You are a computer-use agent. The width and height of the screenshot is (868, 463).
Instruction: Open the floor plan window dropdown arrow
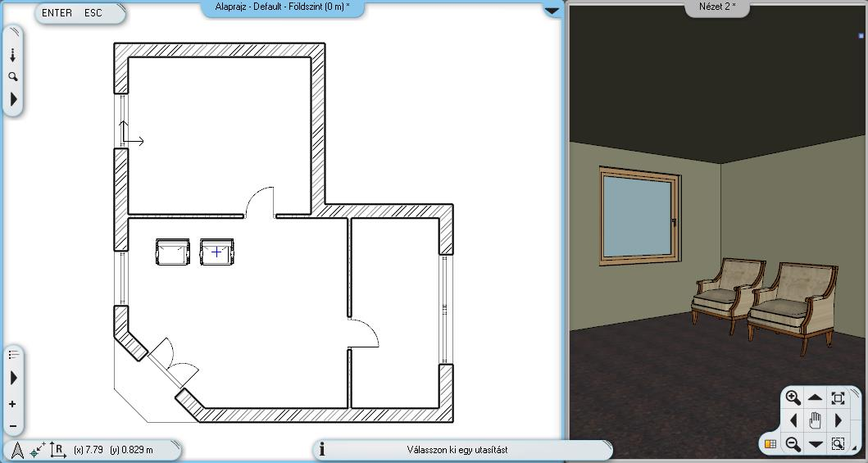click(x=552, y=11)
